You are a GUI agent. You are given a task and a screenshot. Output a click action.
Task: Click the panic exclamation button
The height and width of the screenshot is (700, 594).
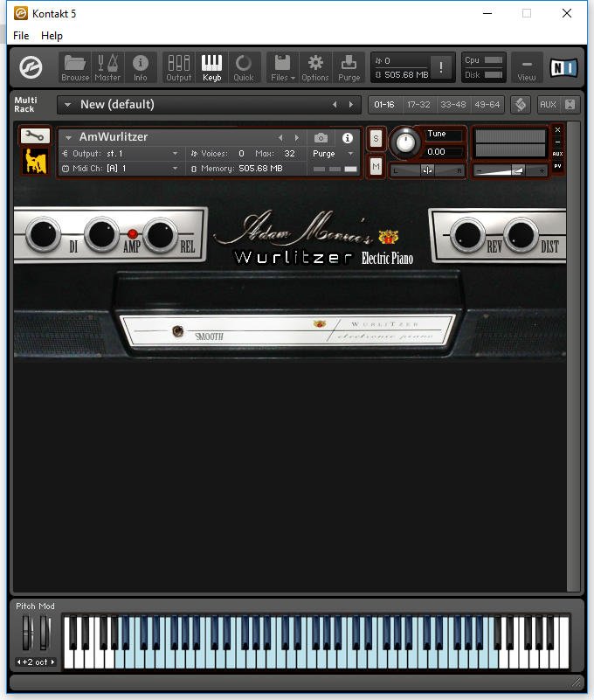441,67
